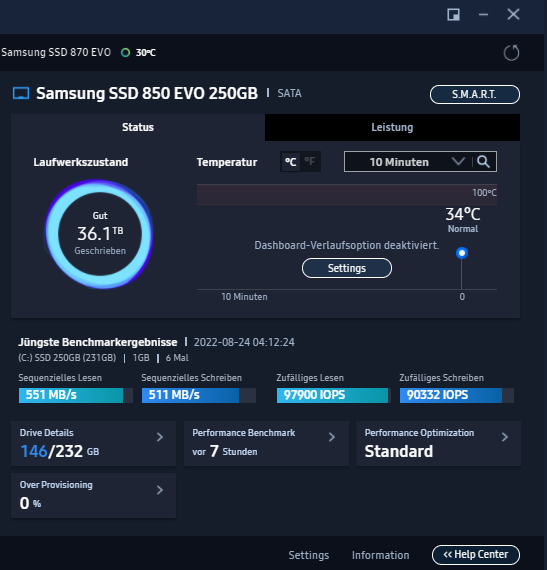Click the 146/232 GB capacity value

(x=59, y=451)
